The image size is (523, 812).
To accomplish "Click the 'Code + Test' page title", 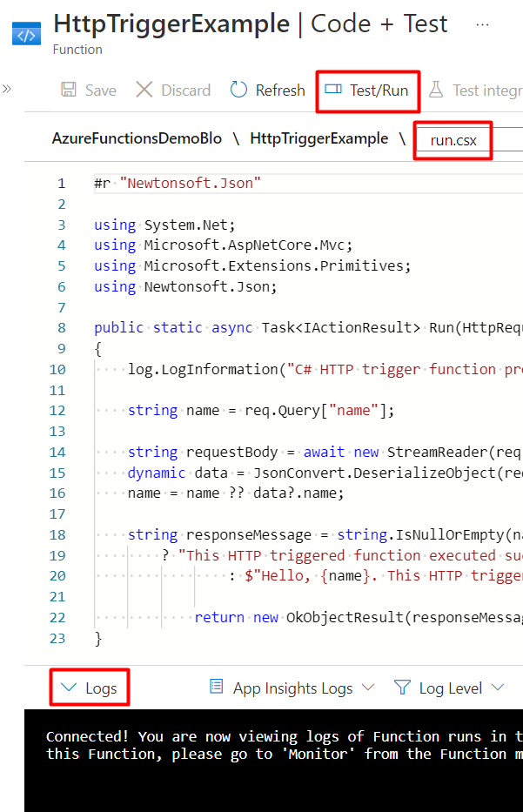I will [379, 23].
